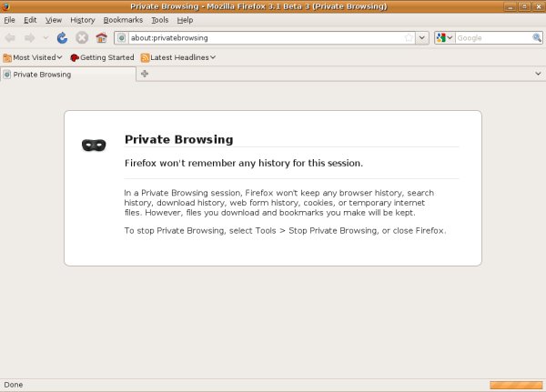The width and height of the screenshot is (546, 392).
Task: Click the search magnifier icon
Action: (537, 37)
